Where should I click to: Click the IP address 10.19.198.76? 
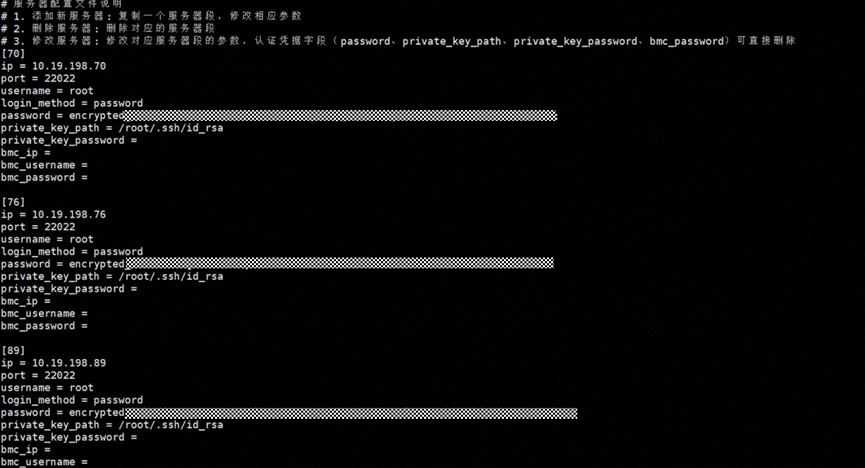tap(68, 214)
